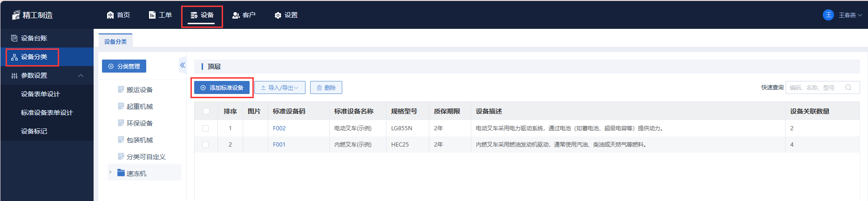Click the 删除 button
Screen dimensions: 868x201
pyautogui.click(x=326, y=87)
